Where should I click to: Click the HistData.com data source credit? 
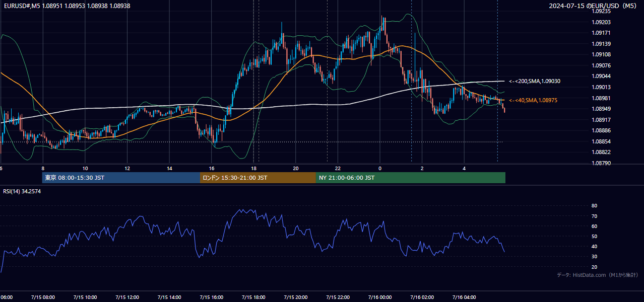(x=598, y=275)
